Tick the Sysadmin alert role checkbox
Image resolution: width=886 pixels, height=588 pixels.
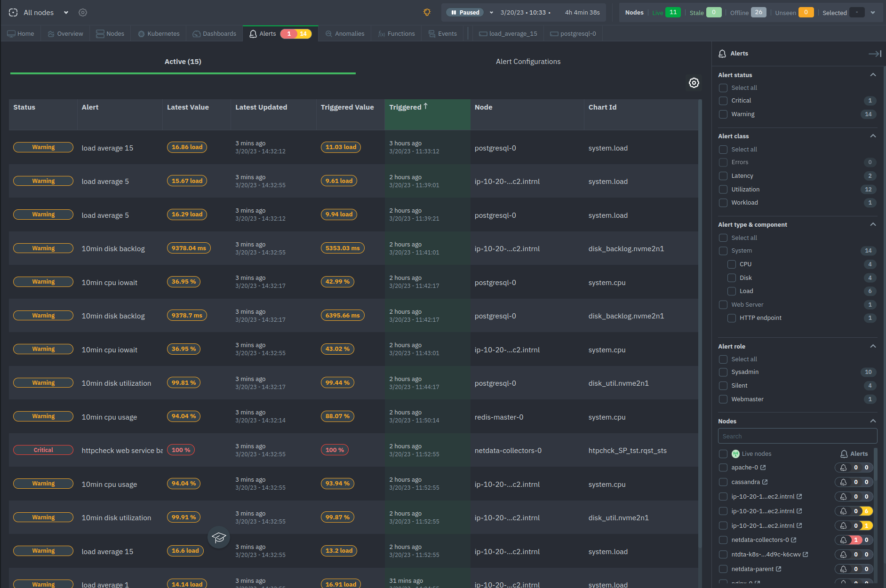point(723,372)
